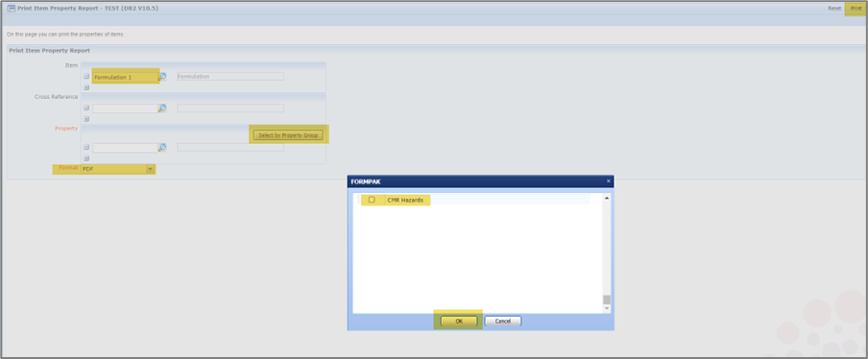
Task: Confirm the FORMPAK dialog with OK
Action: 458,321
